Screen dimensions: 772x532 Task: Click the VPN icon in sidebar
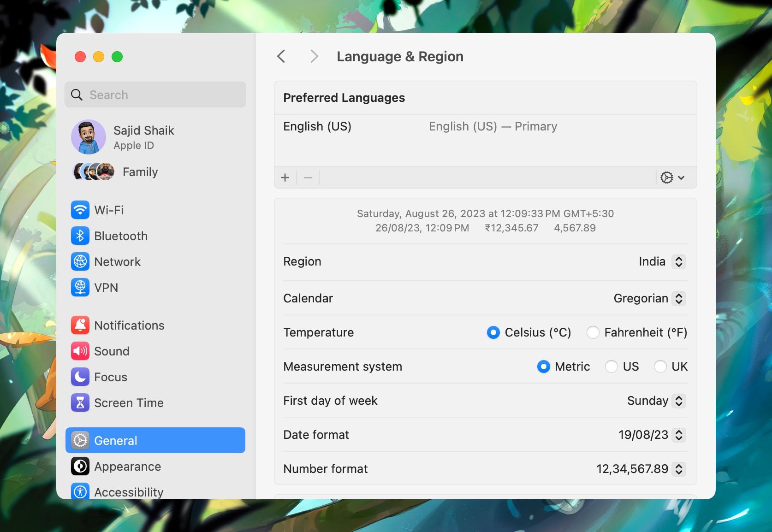coord(80,287)
